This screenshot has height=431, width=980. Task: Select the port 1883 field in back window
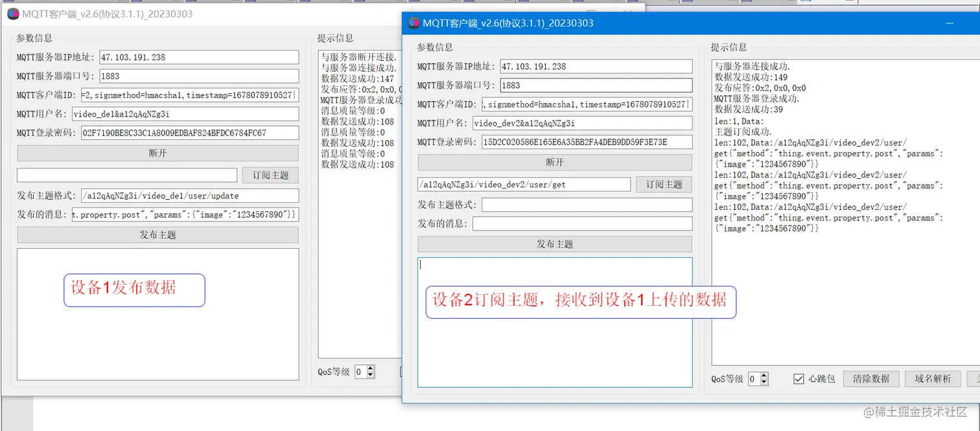point(199,76)
